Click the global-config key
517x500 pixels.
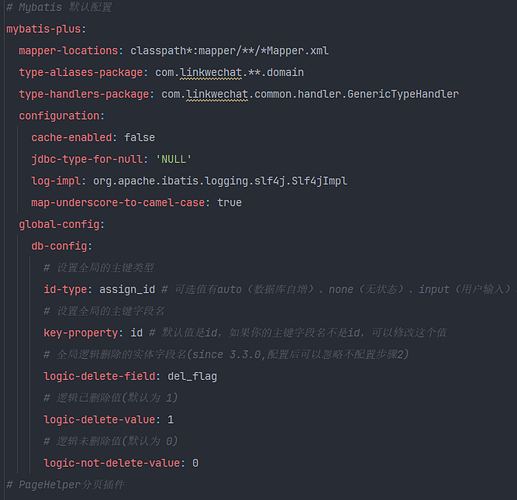click(x=59, y=224)
